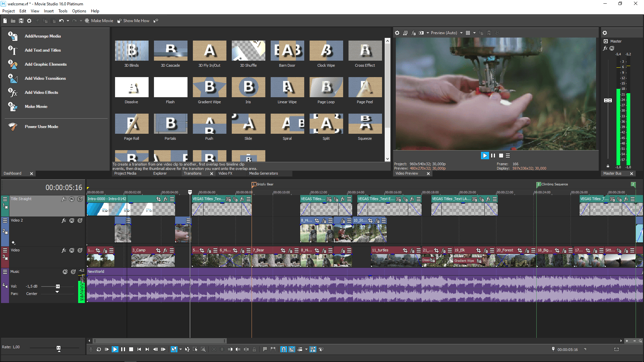Open the undo history dropdown arrow

(68, 21)
